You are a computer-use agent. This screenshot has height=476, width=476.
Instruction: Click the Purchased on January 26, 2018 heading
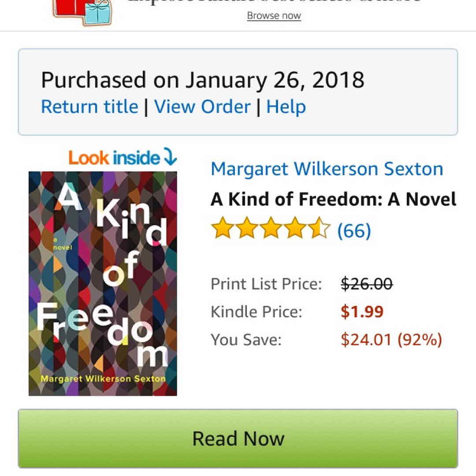coord(202,80)
